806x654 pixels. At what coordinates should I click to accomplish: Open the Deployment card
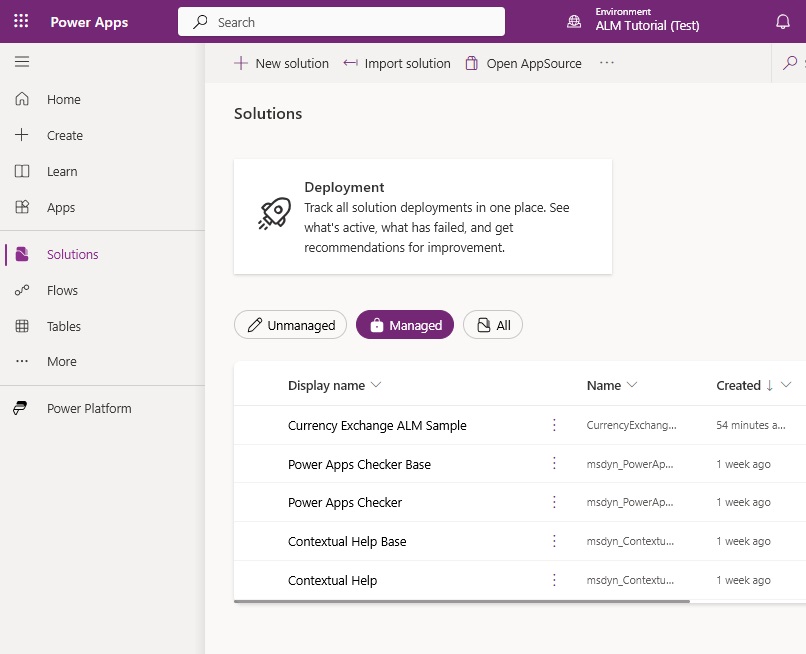click(423, 216)
